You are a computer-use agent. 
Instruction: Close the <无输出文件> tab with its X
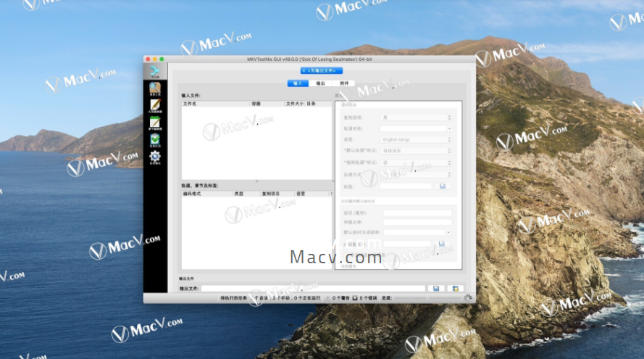(x=304, y=71)
